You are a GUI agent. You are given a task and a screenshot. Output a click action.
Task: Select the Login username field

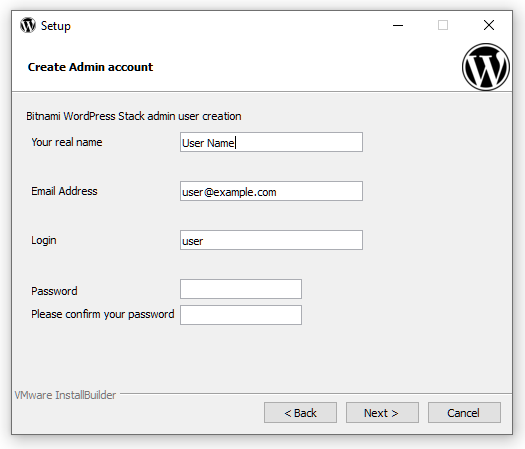(271, 240)
